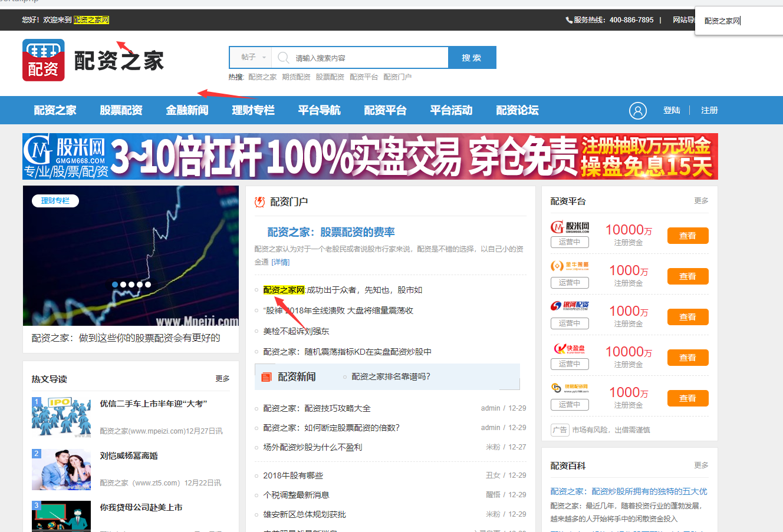Click 更多 in 配资百科 panel
Screen dimensions: 783x532
tap(701, 465)
